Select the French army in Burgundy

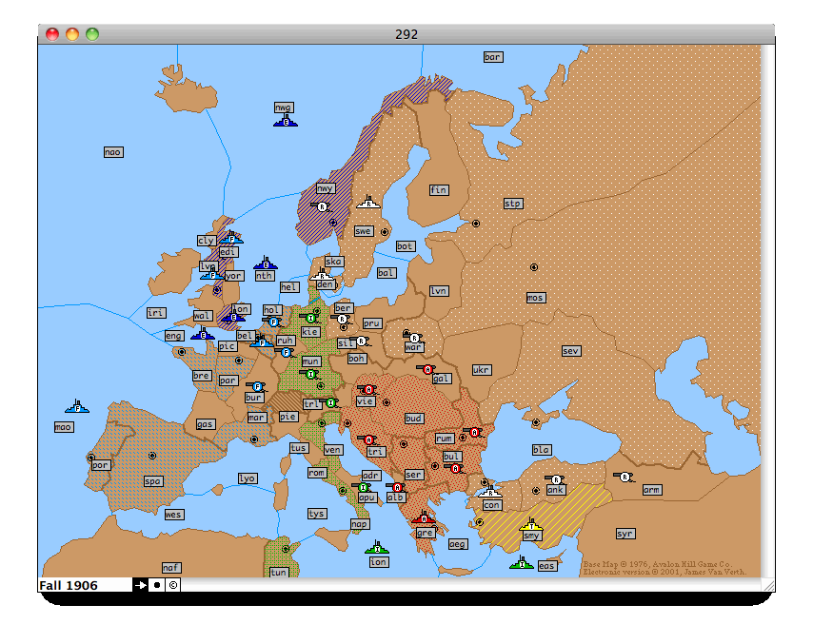click(x=257, y=386)
